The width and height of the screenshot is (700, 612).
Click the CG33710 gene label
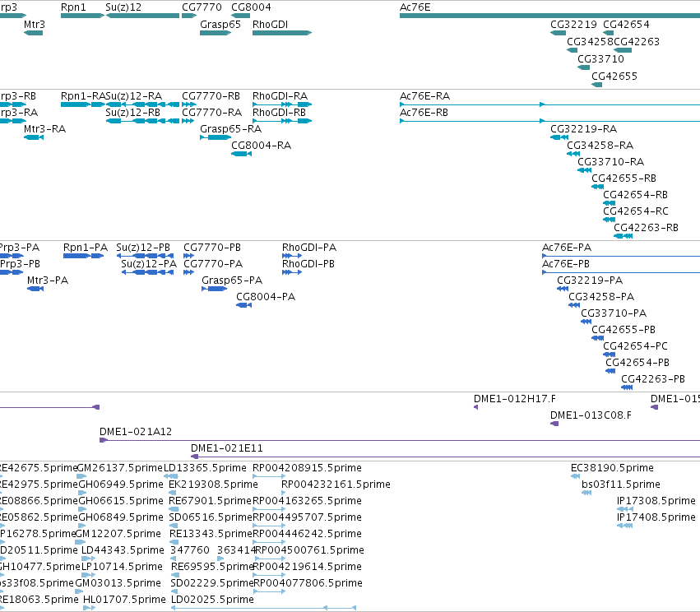601,59
